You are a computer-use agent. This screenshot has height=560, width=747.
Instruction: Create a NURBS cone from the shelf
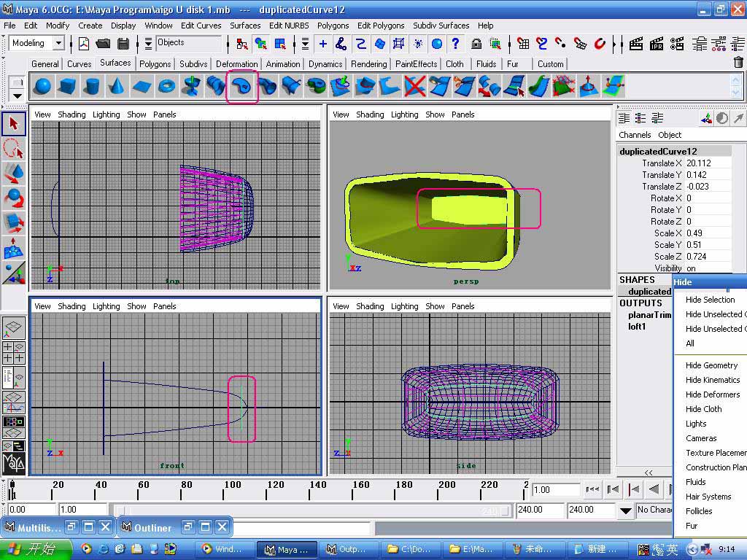click(117, 86)
